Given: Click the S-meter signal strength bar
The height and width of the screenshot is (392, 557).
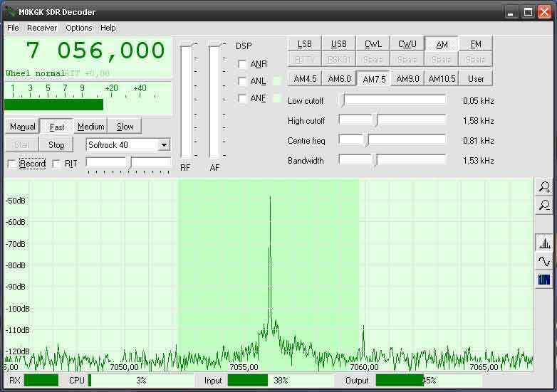Looking at the screenshot, I should 53,105.
